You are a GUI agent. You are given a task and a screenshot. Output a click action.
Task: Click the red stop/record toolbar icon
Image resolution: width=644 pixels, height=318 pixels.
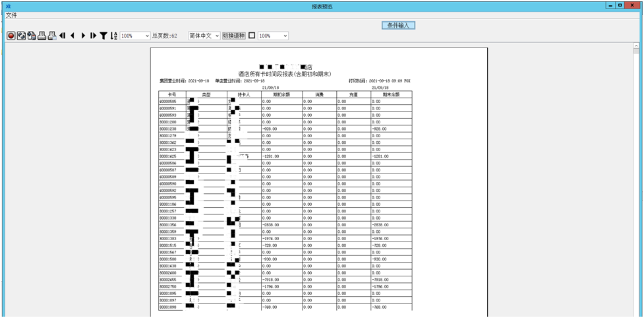click(x=11, y=36)
